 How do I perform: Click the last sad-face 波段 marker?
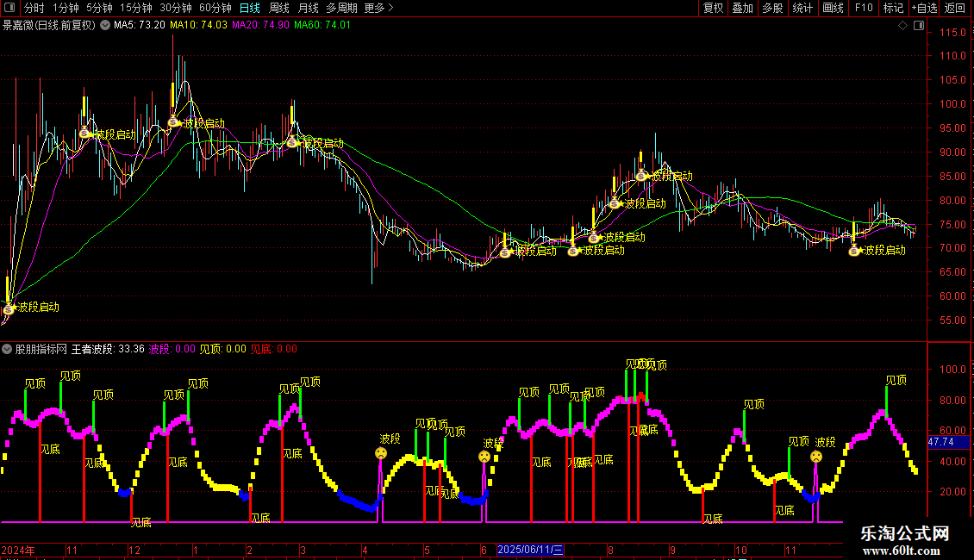click(x=816, y=457)
